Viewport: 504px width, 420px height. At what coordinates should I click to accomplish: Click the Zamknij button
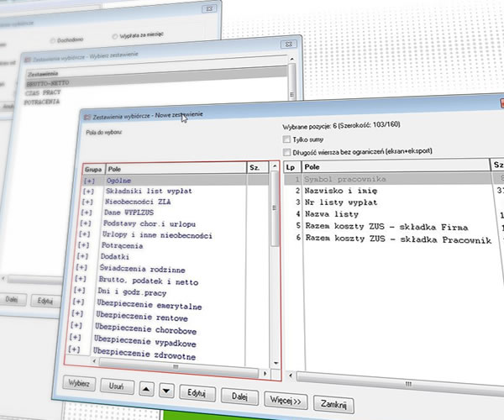tap(333, 404)
